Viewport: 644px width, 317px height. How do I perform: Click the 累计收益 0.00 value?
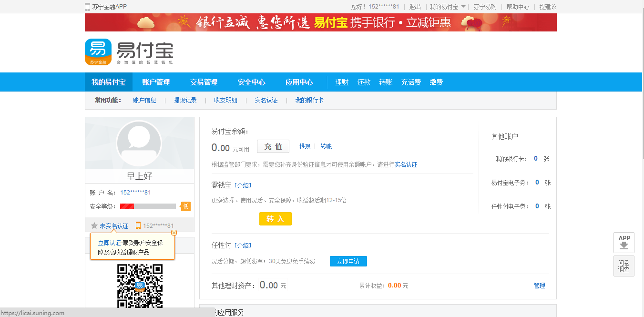click(x=394, y=286)
